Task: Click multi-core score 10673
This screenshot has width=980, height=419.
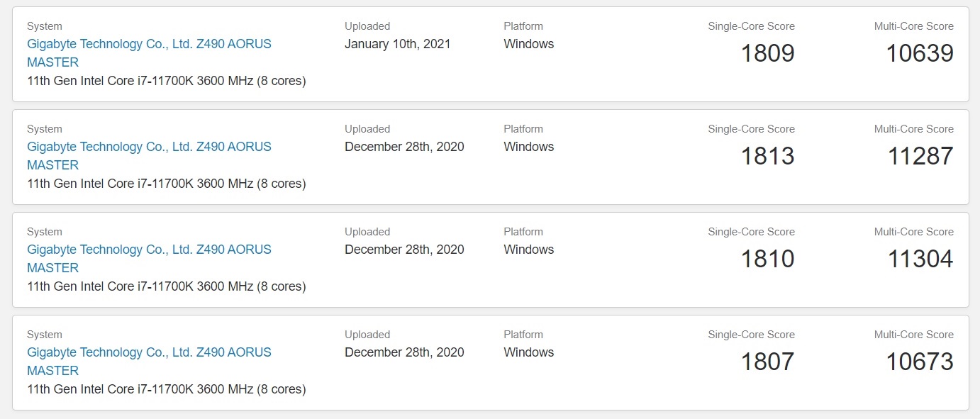Action: click(x=920, y=362)
